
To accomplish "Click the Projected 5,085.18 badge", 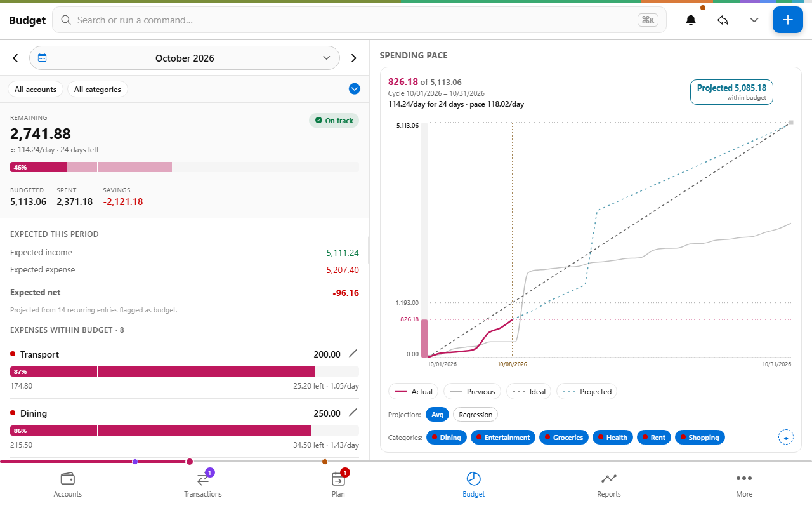I will [x=731, y=92].
